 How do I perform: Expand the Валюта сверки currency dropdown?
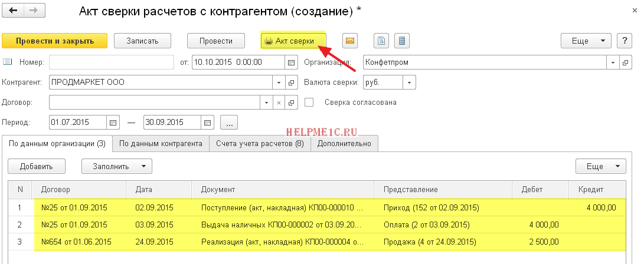(x=410, y=82)
